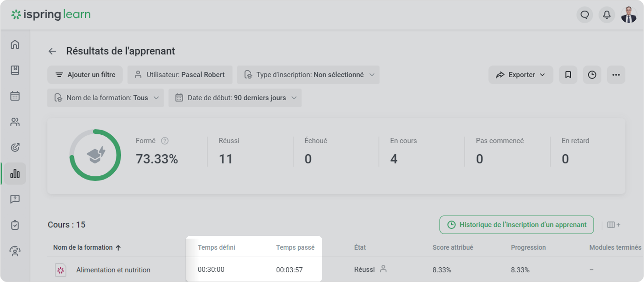
Task: Click Historique de l'inscription d'un apprenant button
Action: tap(516, 225)
